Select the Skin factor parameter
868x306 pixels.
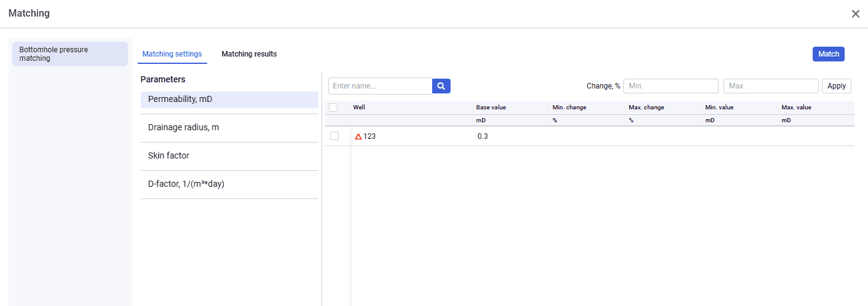click(229, 156)
